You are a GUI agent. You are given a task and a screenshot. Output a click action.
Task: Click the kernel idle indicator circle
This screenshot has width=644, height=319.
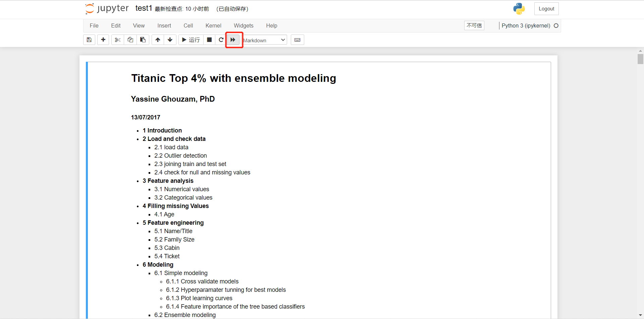(x=556, y=26)
